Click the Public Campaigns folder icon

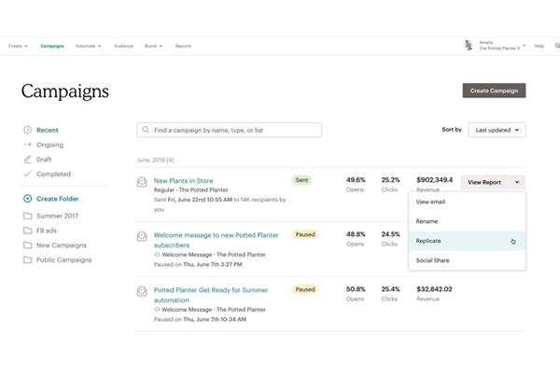click(x=27, y=259)
